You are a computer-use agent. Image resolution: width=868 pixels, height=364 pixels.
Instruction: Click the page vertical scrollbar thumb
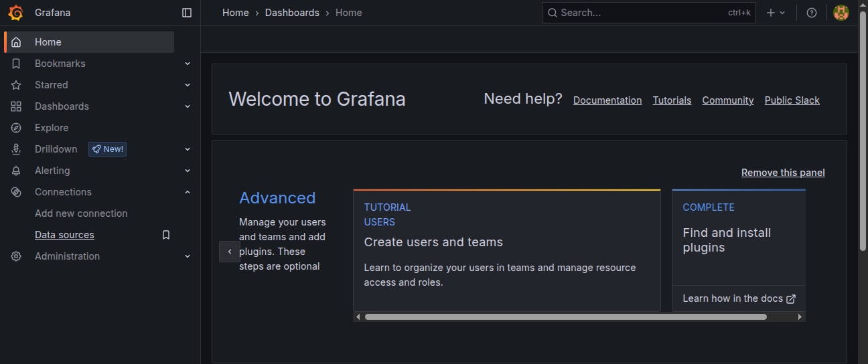point(863,130)
